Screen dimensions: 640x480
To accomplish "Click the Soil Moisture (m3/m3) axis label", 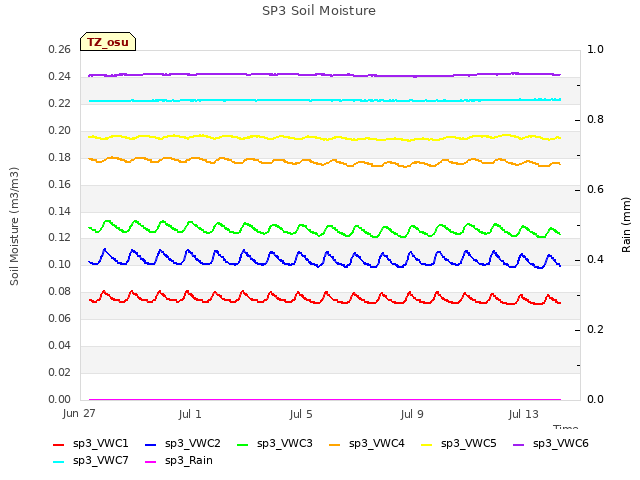I will (14, 226).
